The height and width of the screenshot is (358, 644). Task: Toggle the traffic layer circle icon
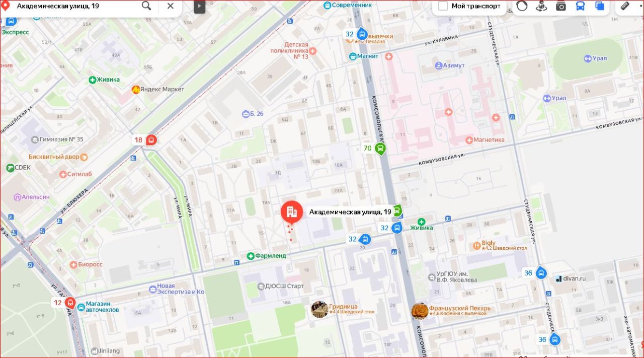click(x=522, y=6)
